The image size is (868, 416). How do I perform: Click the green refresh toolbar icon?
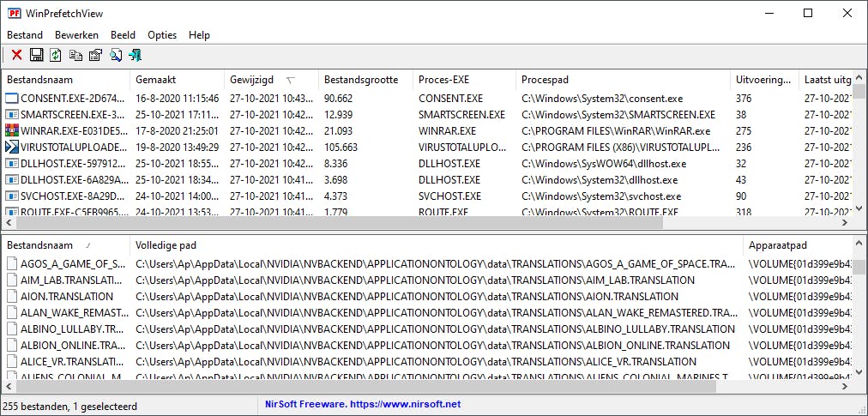pyautogui.click(x=56, y=55)
